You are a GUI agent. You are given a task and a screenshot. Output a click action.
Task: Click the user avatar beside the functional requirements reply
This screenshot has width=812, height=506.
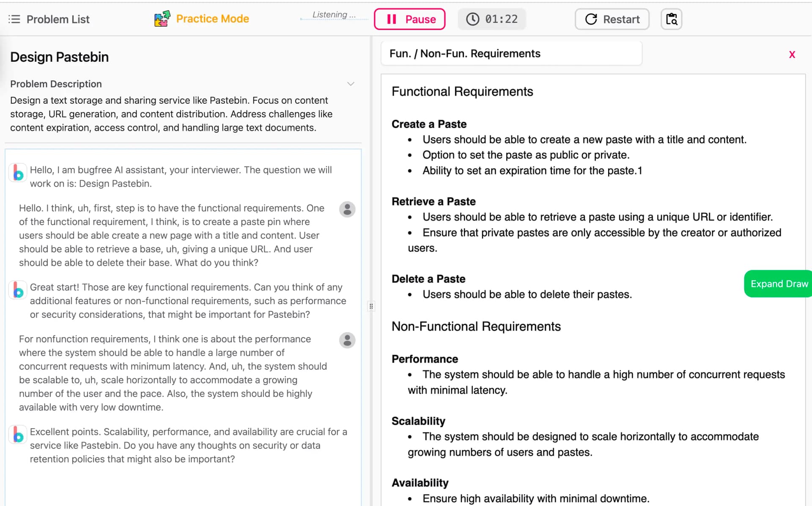click(x=347, y=209)
